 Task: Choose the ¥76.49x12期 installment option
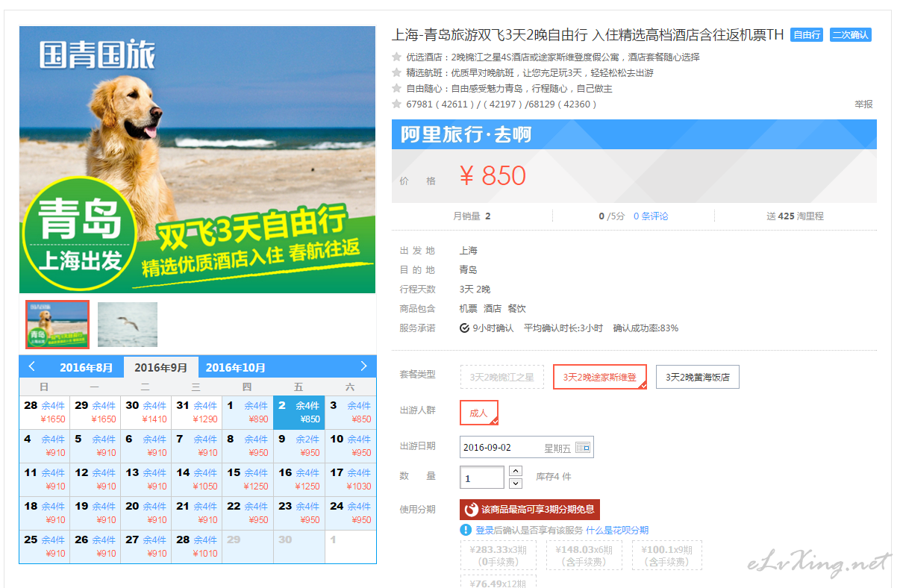click(499, 581)
